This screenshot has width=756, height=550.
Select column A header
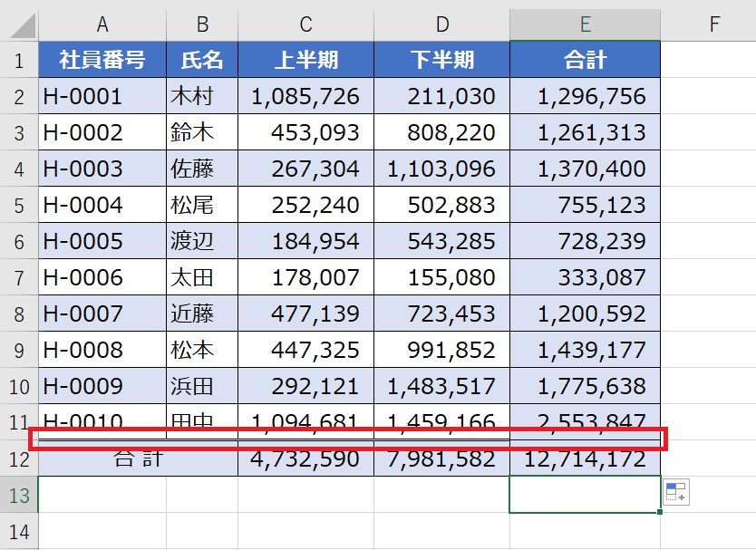tap(102, 25)
